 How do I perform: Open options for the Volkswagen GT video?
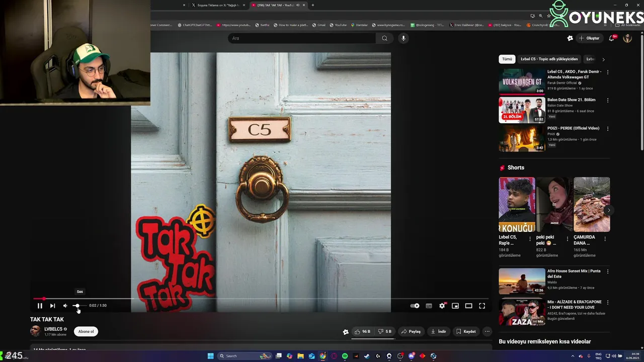(x=607, y=72)
